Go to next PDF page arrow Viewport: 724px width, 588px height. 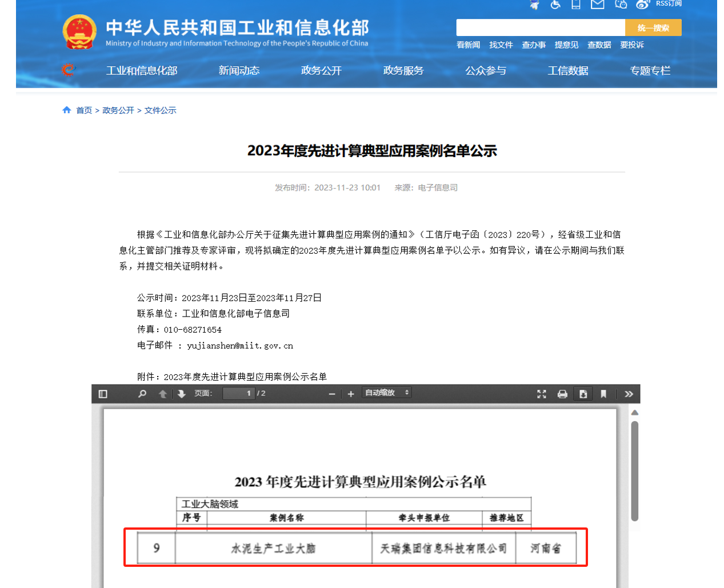pos(182,394)
